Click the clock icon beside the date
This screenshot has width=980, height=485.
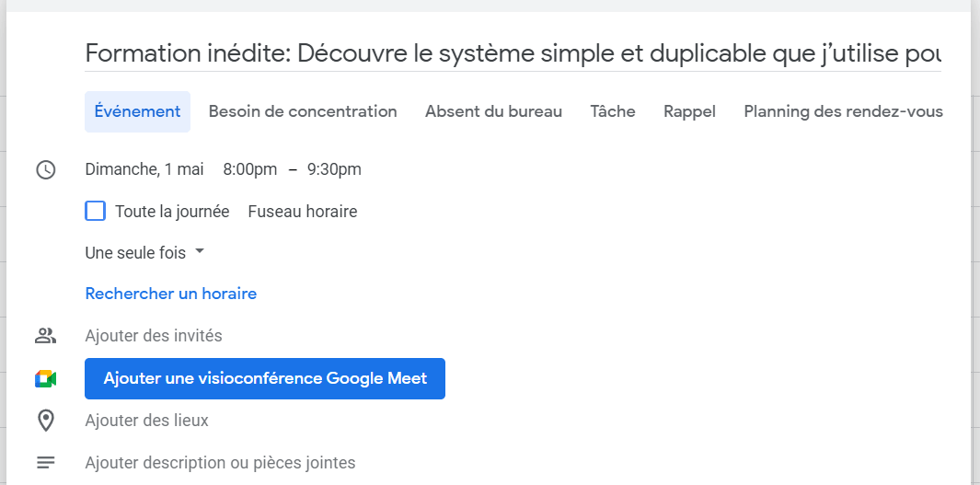pyautogui.click(x=45, y=169)
